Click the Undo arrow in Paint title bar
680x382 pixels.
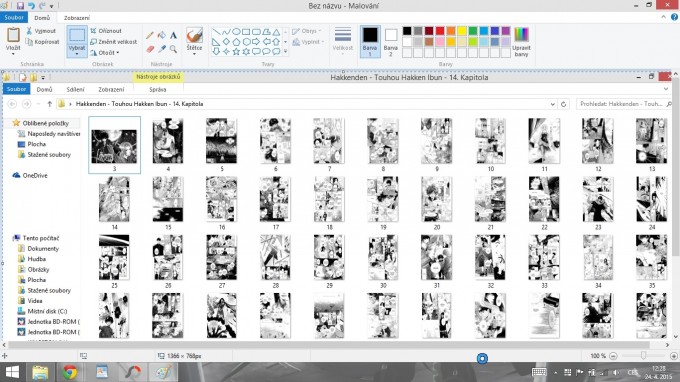pos(31,6)
